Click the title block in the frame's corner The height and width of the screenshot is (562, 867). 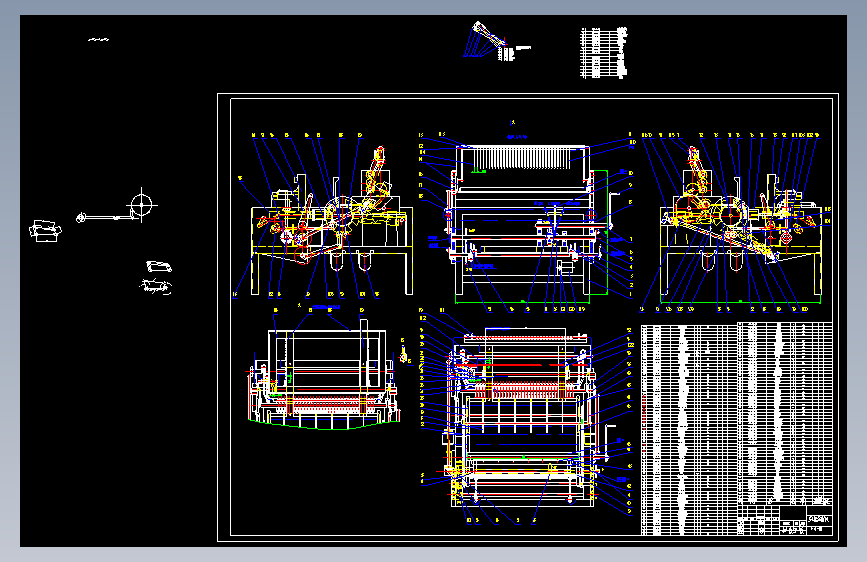click(785, 519)
